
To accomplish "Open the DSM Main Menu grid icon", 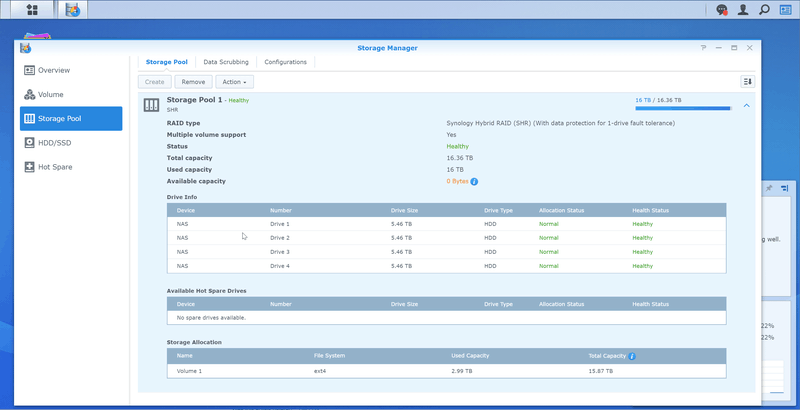I will pos(32,10).
